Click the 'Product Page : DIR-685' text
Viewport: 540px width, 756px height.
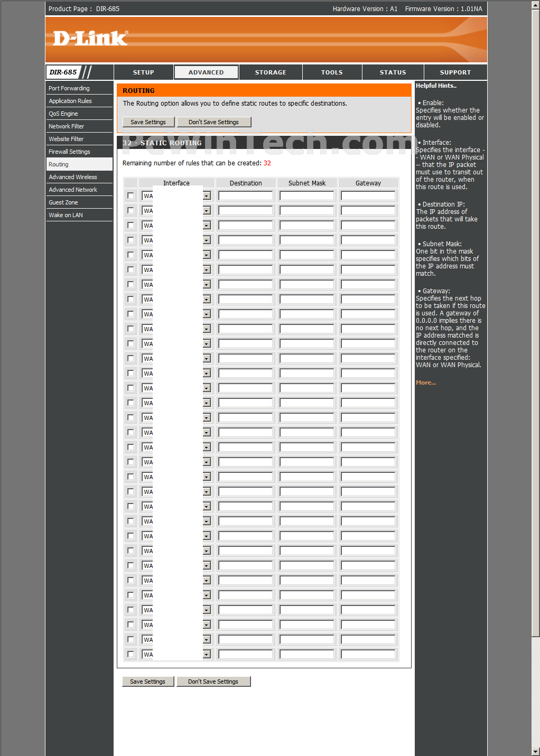point(84,9)
